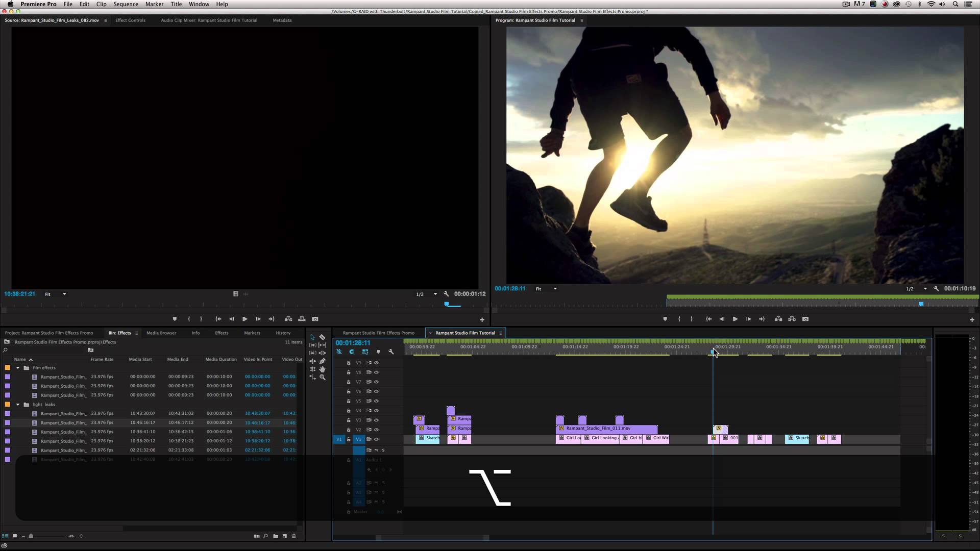Viewport: 980px width, 551px height.
Task: Open Bin: Effects panel menu
Action: [136, 333]
